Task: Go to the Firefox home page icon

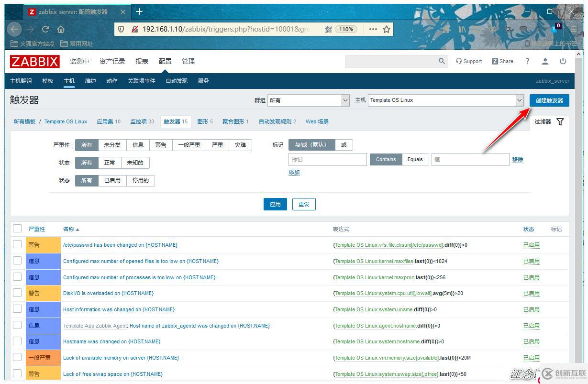Action: click(x=61, y=29)
